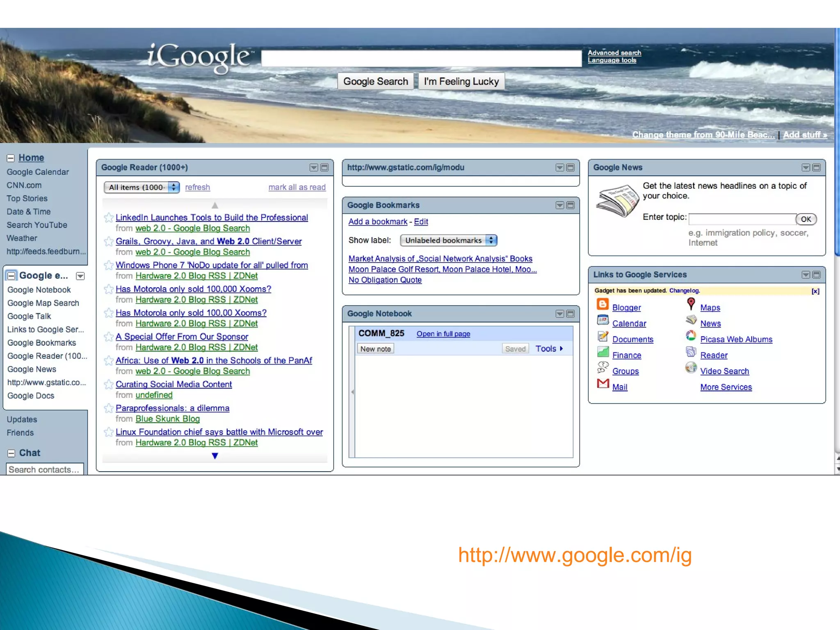The width and height of the screenshot is (840, 630).
Task: Click the Blogger icon in Google Services
Action: (x=603, y=304)
